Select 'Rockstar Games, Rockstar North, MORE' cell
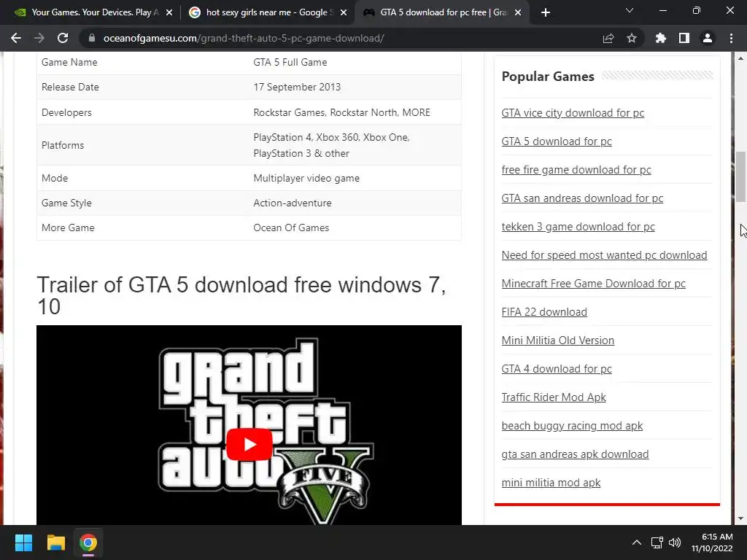 click(x=341, y=112)
